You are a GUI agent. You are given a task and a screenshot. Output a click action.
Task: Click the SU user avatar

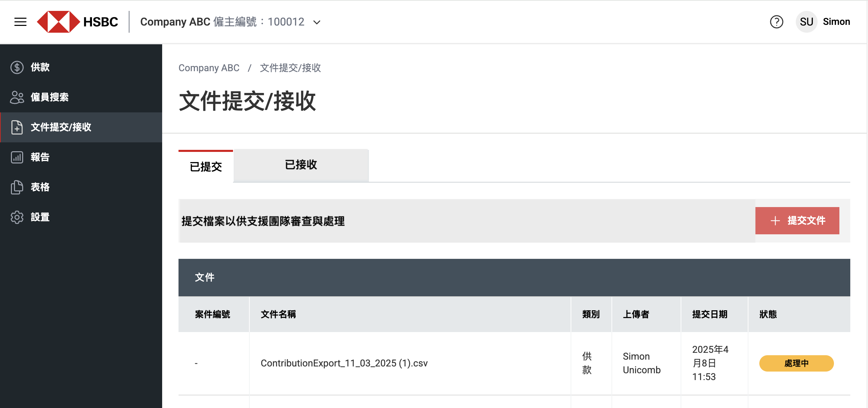coord(806,22)
